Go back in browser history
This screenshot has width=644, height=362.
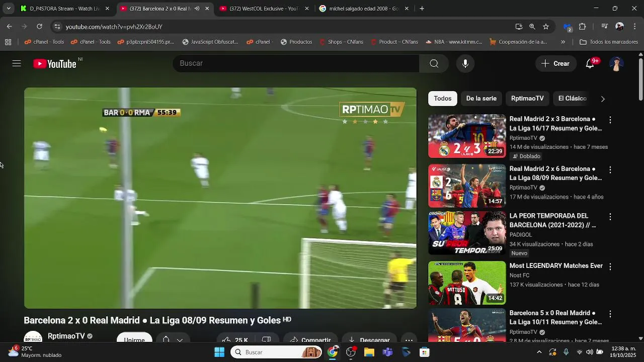click(x=10, y=27)
